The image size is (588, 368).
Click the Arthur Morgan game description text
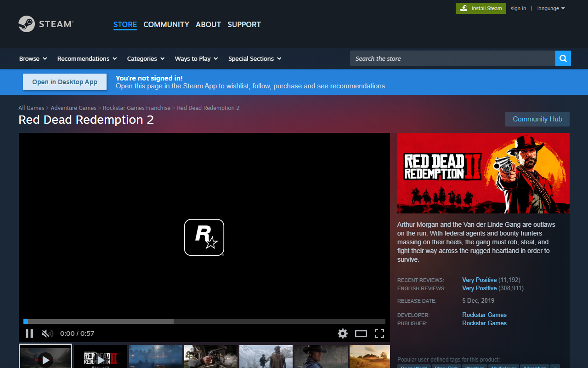tap(476, 242)
